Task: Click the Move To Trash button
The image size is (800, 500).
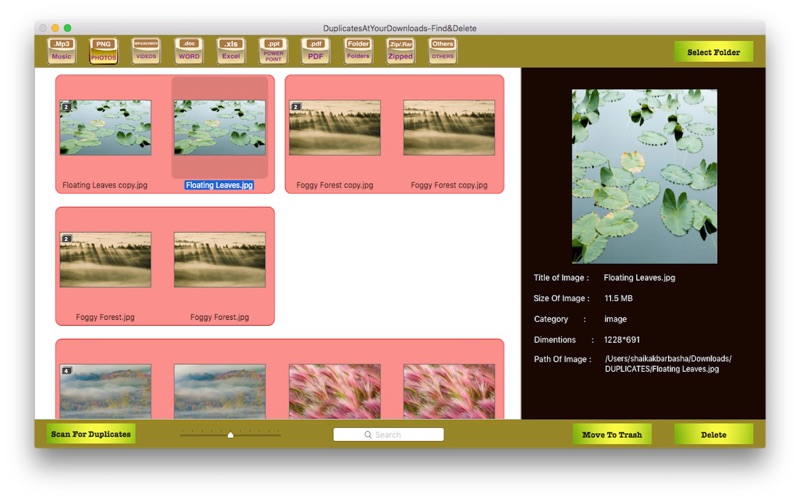Action: (x=612, y=435)
